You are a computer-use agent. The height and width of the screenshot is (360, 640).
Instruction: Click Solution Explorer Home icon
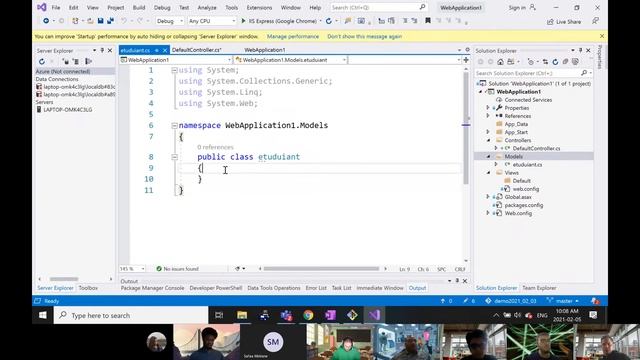pos(500,62)
